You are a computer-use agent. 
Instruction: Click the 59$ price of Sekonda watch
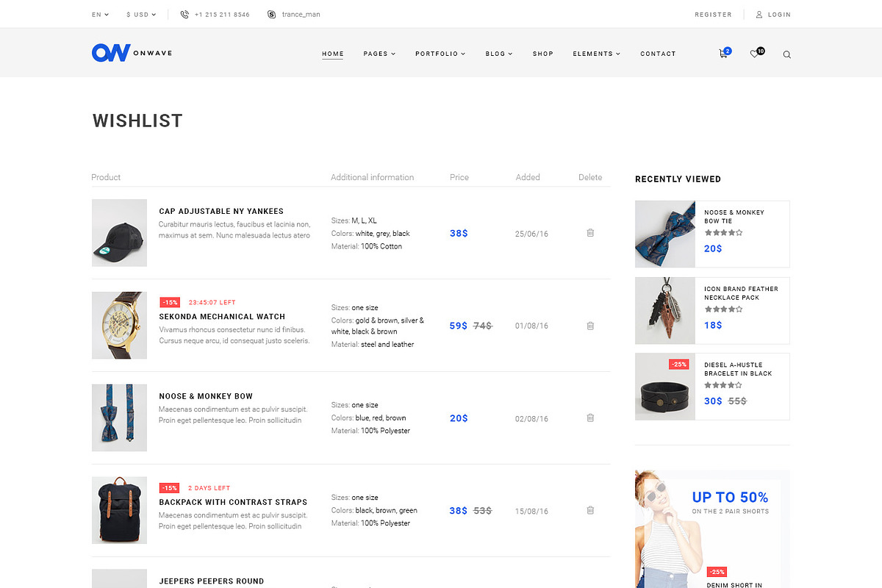coord(459,326)
